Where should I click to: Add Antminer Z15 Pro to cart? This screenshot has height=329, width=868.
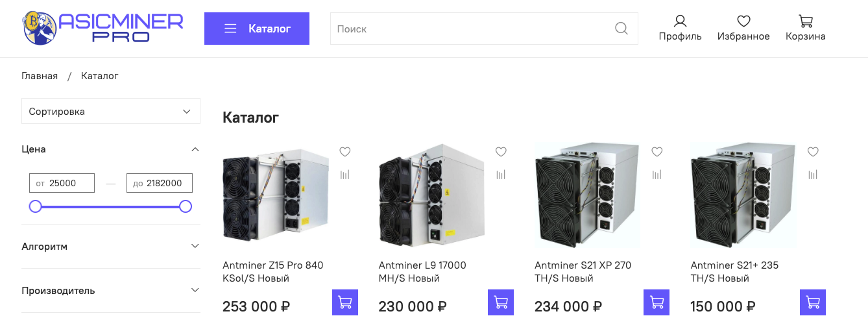pyautogui.click(x=345, y=302)
